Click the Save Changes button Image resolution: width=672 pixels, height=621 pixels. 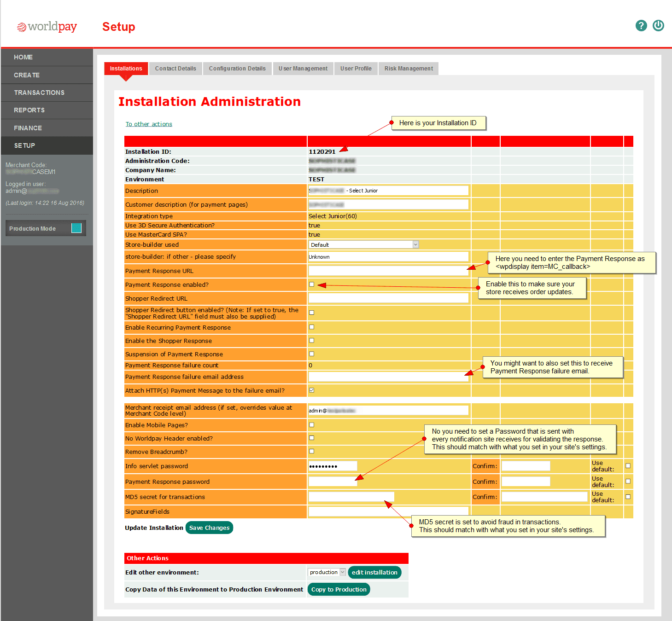209,528
